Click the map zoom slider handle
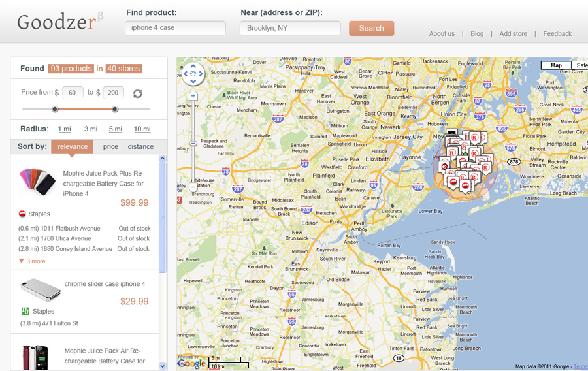The image size is (588, 371). tap(193, 144)
